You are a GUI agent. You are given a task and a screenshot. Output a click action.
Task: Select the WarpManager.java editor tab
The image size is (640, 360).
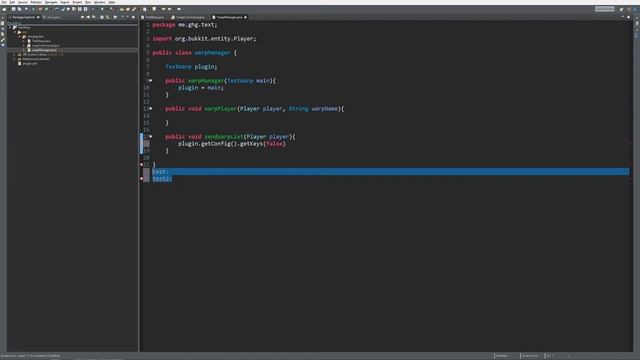228,17
